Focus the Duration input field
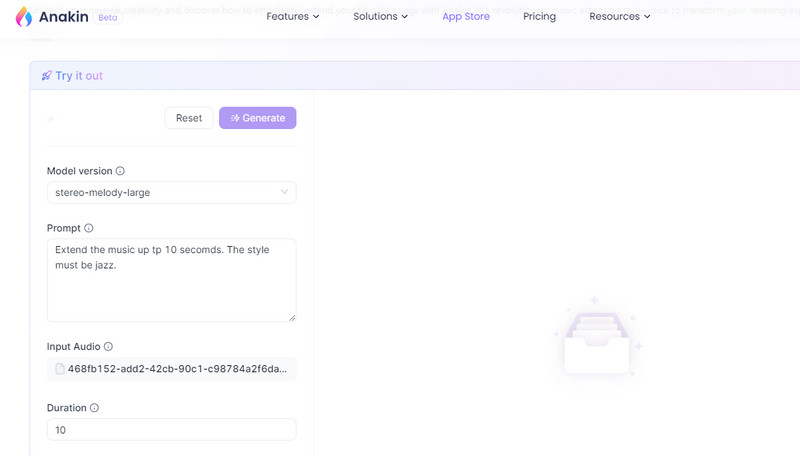Viewport: 800px width, 456px height. point(171,429)
